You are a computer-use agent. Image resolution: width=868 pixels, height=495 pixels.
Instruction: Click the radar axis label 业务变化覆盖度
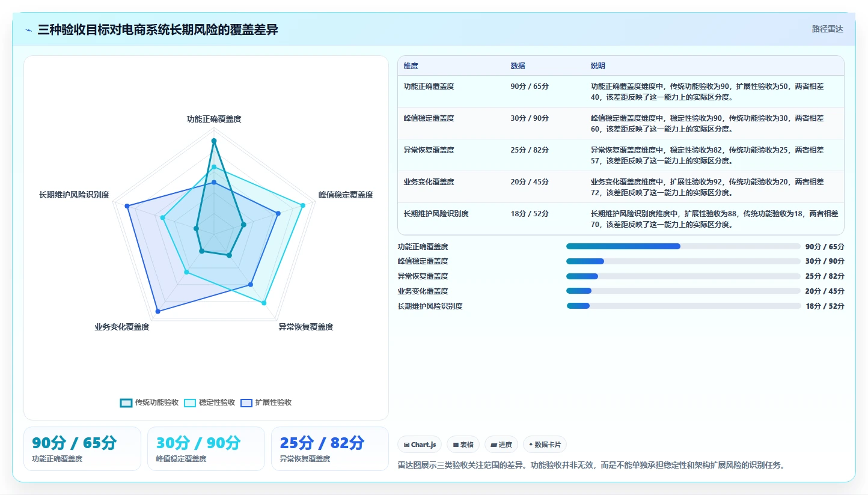pyautogui.click(x=122, y=327)
